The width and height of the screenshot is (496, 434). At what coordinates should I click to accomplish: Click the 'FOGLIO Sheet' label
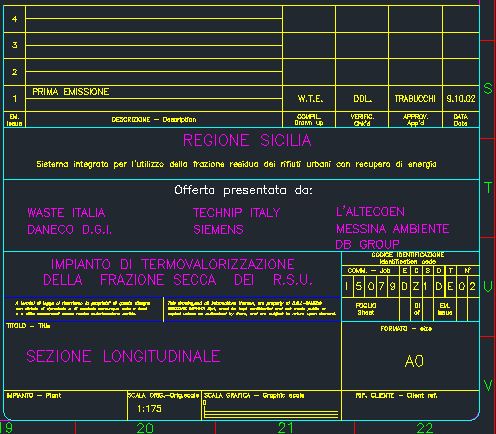pos(366,309)
